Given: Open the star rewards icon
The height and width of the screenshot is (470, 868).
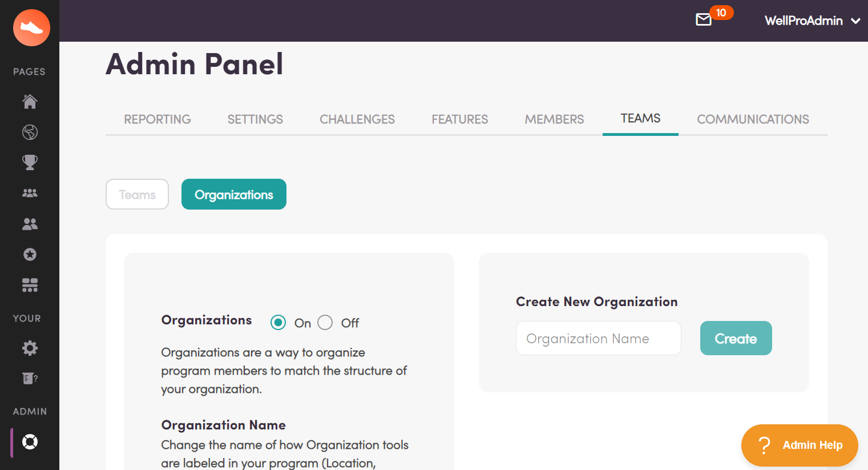Looking at the screenshot, I should point(30,254).
